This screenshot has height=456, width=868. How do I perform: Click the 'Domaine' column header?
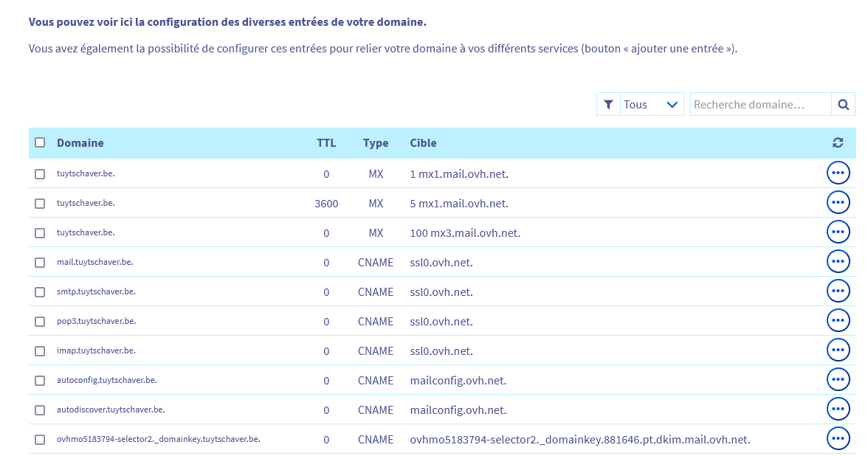click(80, 143)
